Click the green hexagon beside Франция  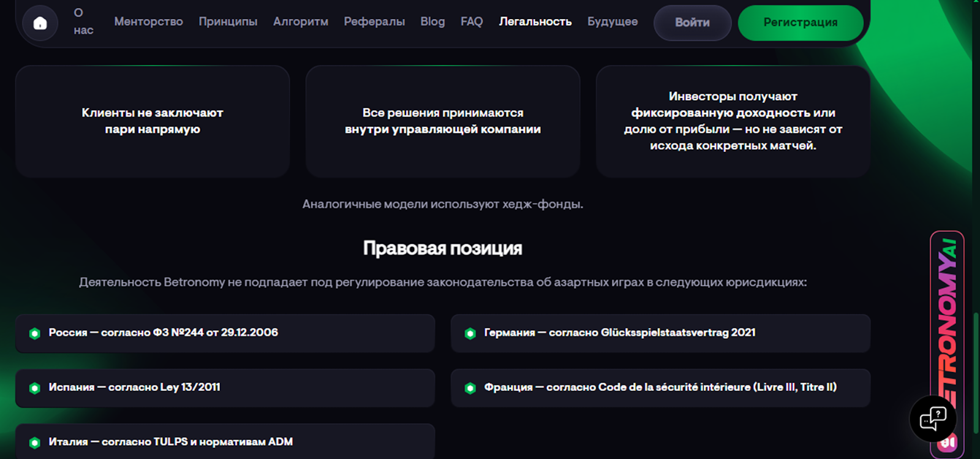click(x=470, y=388)
